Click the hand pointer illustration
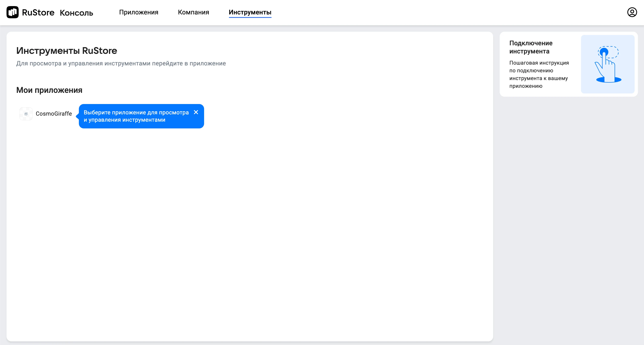This screenshot has width=644, height=345. tap(607, 64)
